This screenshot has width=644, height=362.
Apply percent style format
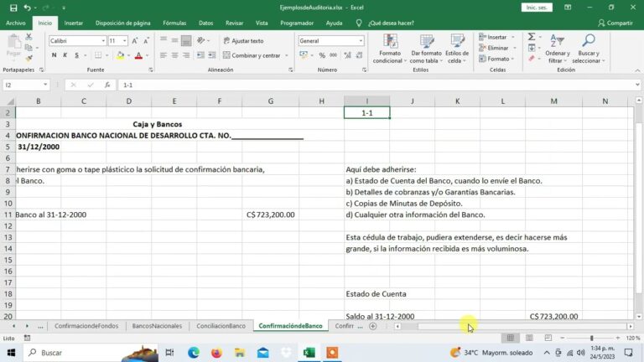click(x=322, y=55)
